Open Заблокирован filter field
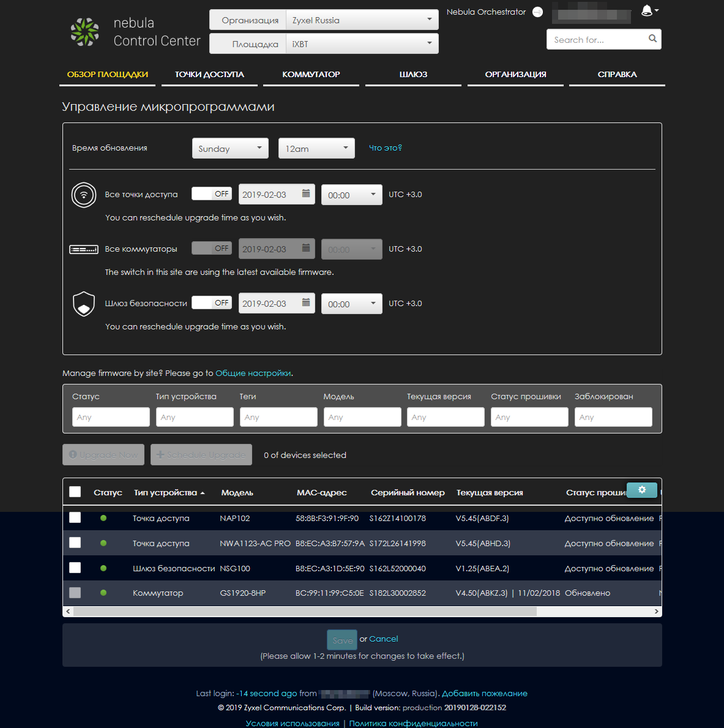 613,417
